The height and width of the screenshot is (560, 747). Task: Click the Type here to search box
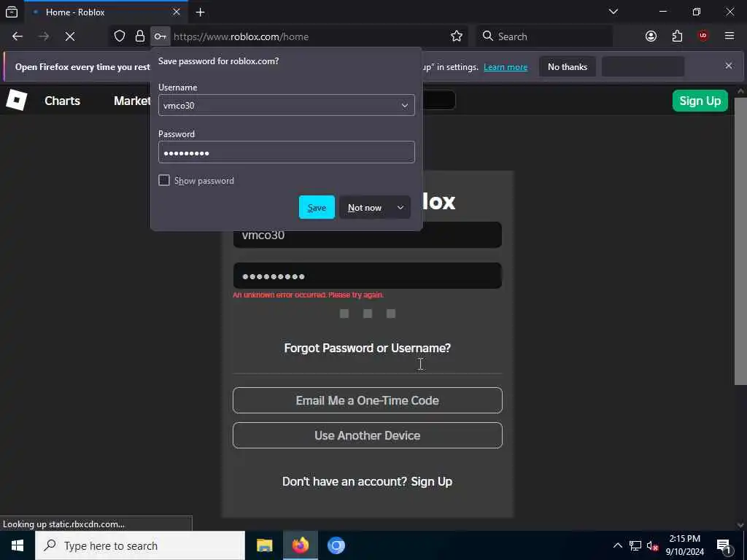(140, 545)
